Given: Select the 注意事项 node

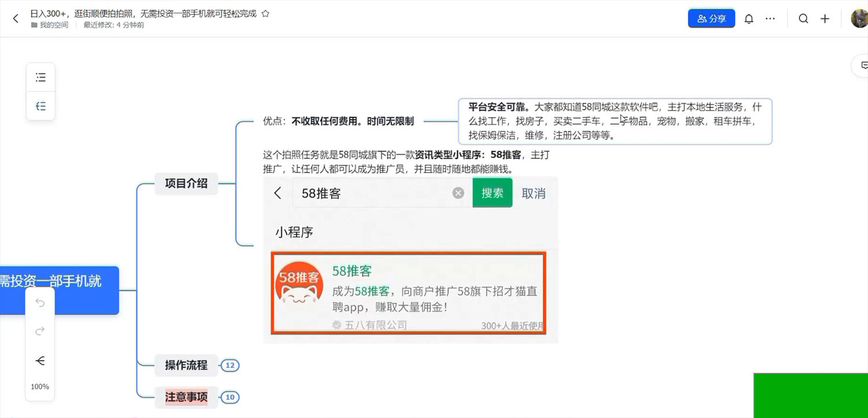Looking at the screenshot, I should (x=186, y=397).
